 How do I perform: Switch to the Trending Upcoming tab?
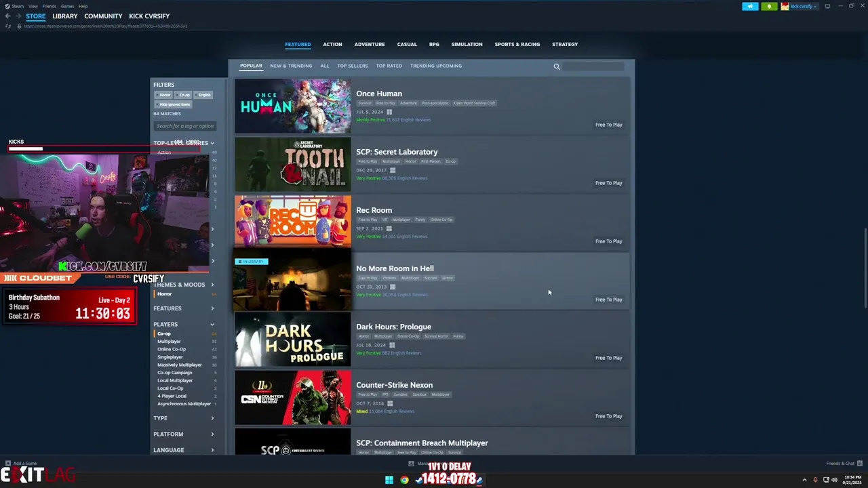tap(436, 66)
